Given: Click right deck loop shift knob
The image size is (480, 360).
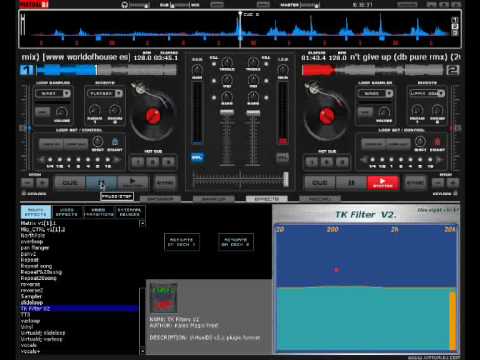Looking at the screenshot, I should tap(420, 142).
